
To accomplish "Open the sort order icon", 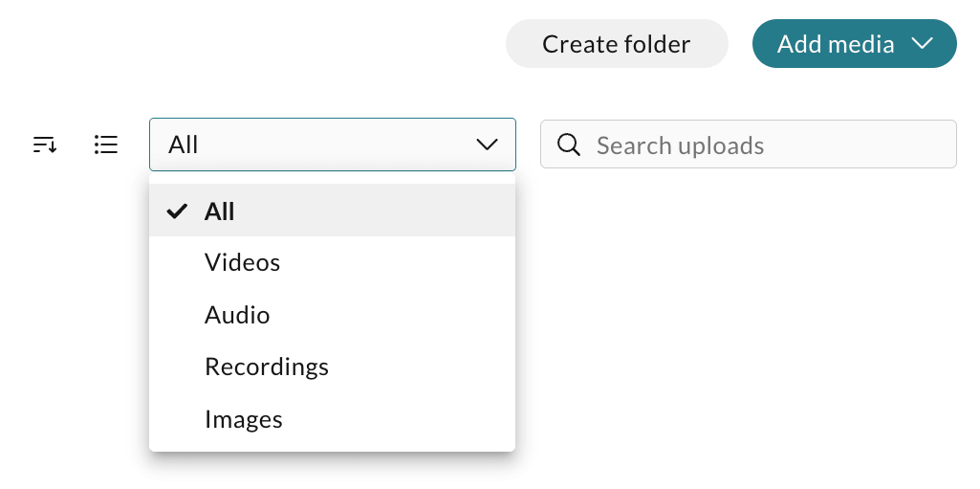I will click(x=45, y=144).
